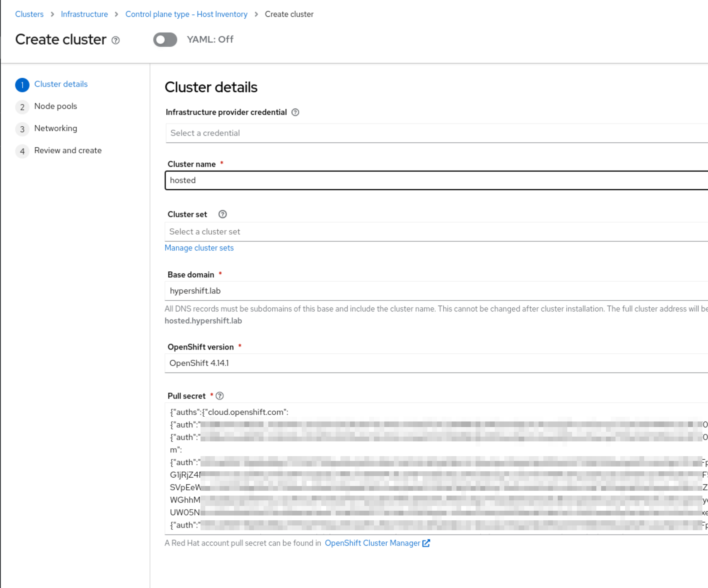This screenshot has width=708, height=588.
Task: Click external link icon beside OpenShift Cluster Manager
Action: pyautogui.click(x=426, y=543)
